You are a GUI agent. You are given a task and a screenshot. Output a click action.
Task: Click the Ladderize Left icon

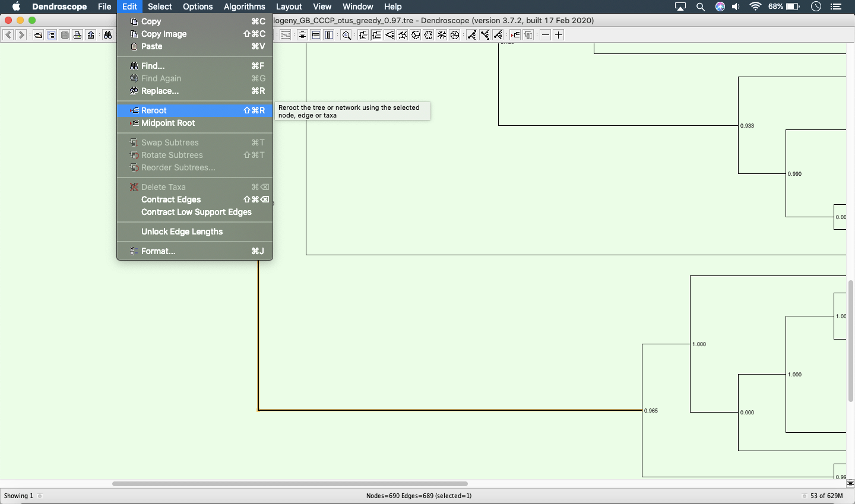pyautogui.click(x=472, y=35)
